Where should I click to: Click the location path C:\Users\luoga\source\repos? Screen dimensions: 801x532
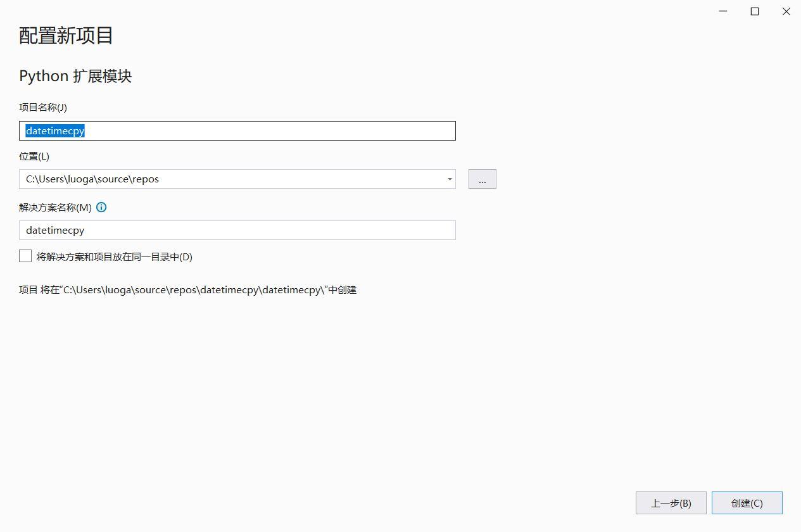[92, 179]
